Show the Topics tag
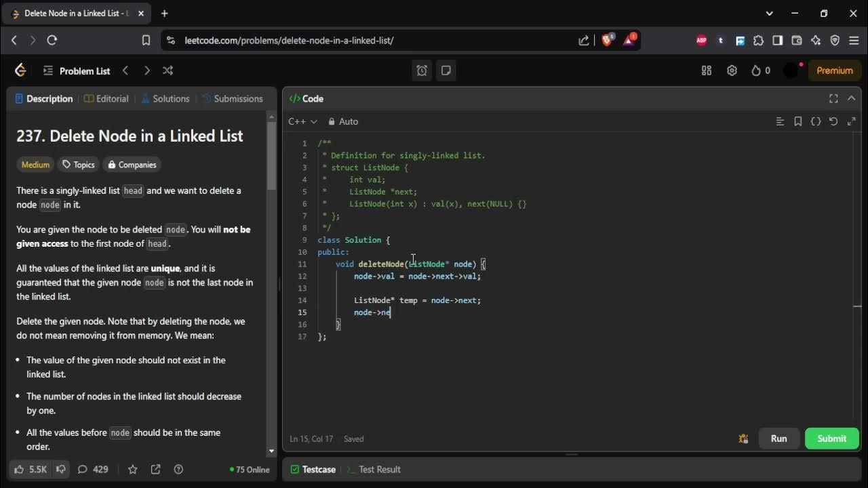The image size is (868, 488). tap(79, 165)
